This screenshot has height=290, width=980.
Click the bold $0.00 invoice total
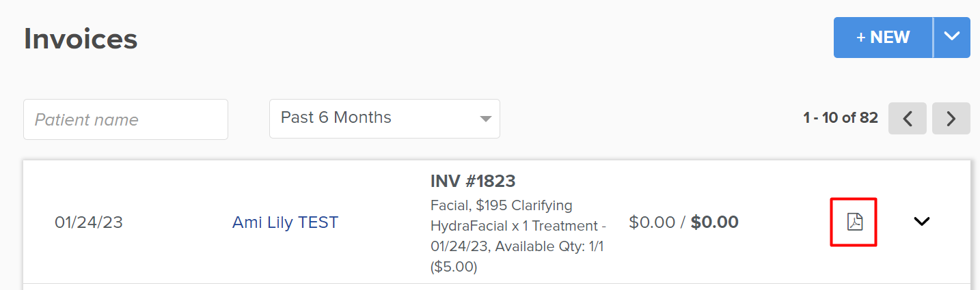pos(715,222)
